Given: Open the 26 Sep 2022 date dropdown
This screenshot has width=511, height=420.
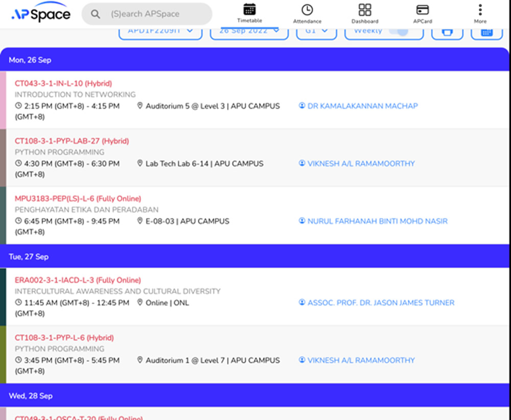Looking at the screenshot, I should tap(249, 31).
